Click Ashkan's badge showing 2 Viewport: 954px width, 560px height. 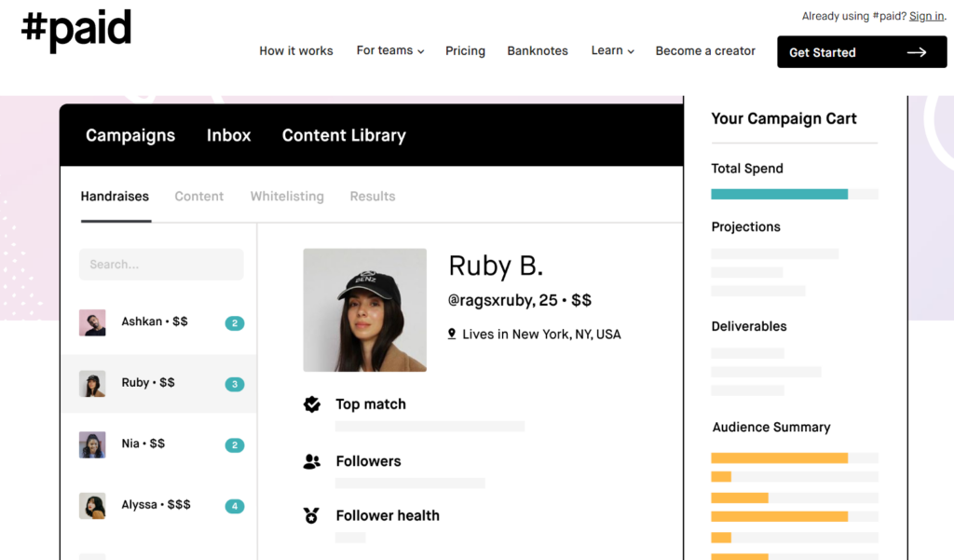click(235, 323)
